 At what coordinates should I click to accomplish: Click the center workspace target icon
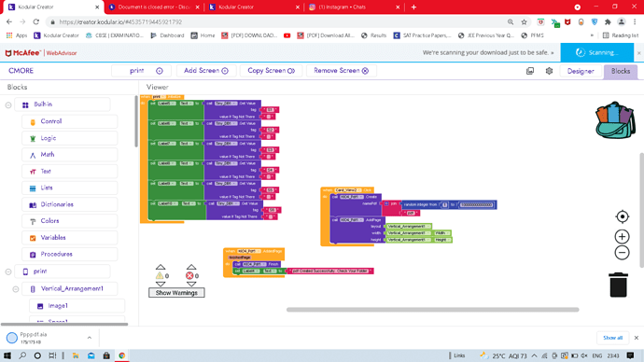pos(623,216)
